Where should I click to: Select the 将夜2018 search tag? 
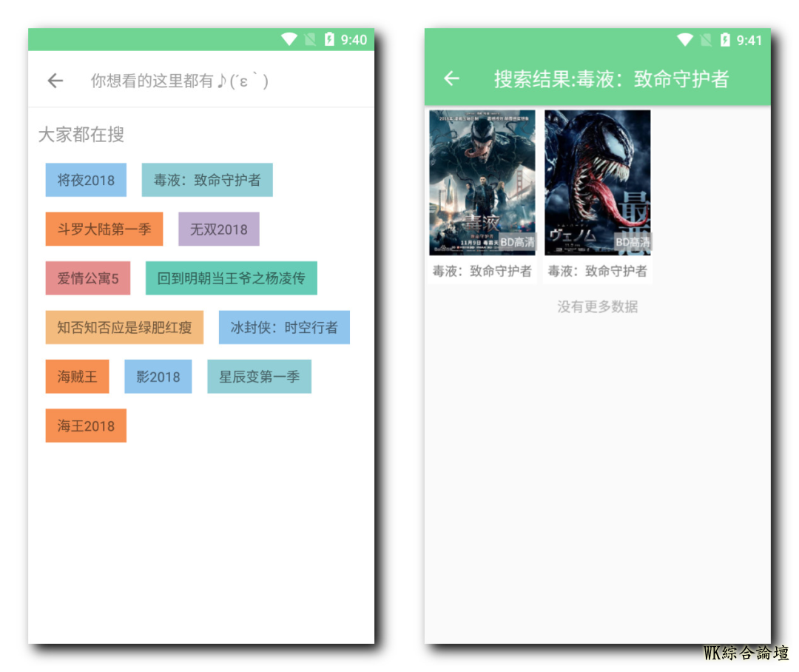click(x=86, y=180)
